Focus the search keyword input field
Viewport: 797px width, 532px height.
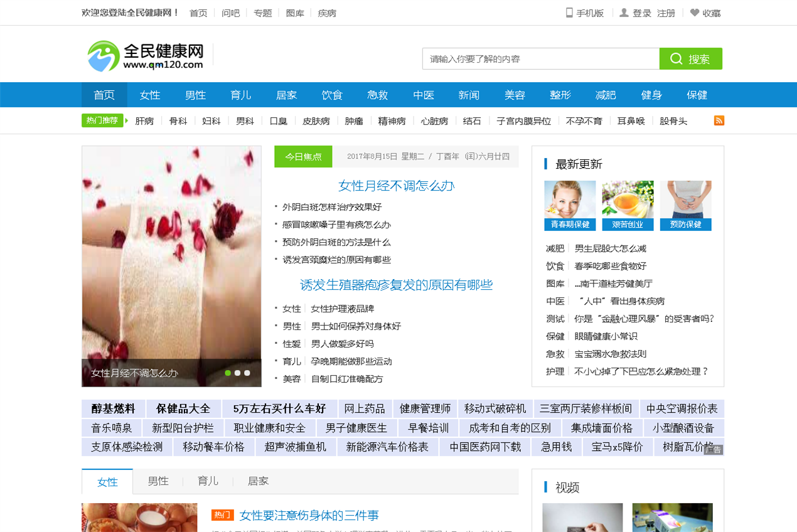[541, 59]
